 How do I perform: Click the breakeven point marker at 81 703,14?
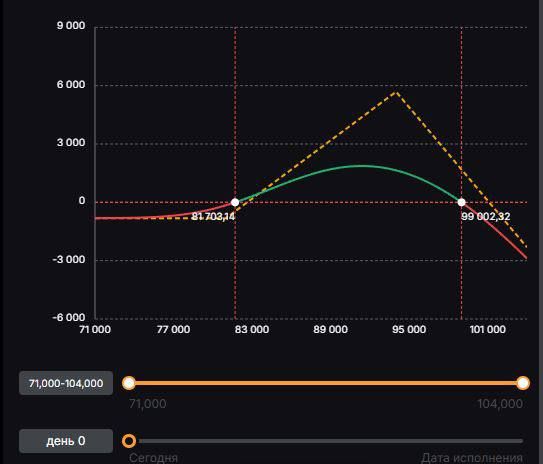tap(235, 202)
